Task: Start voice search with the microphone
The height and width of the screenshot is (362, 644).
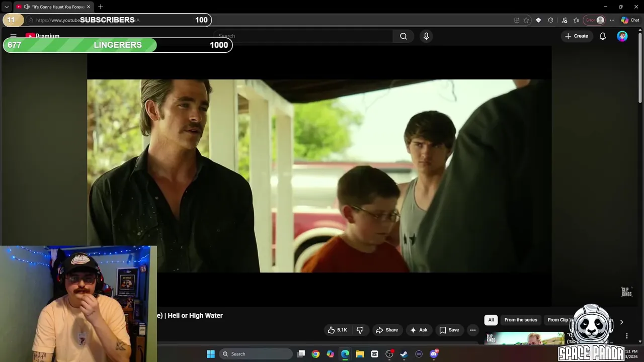Action: [426, 36]
